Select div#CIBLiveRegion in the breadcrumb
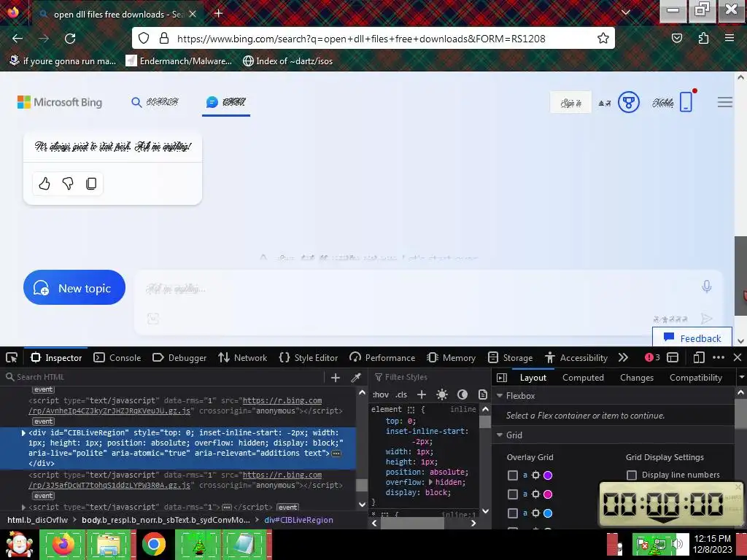747x560 pixels. tap(298, 520)
